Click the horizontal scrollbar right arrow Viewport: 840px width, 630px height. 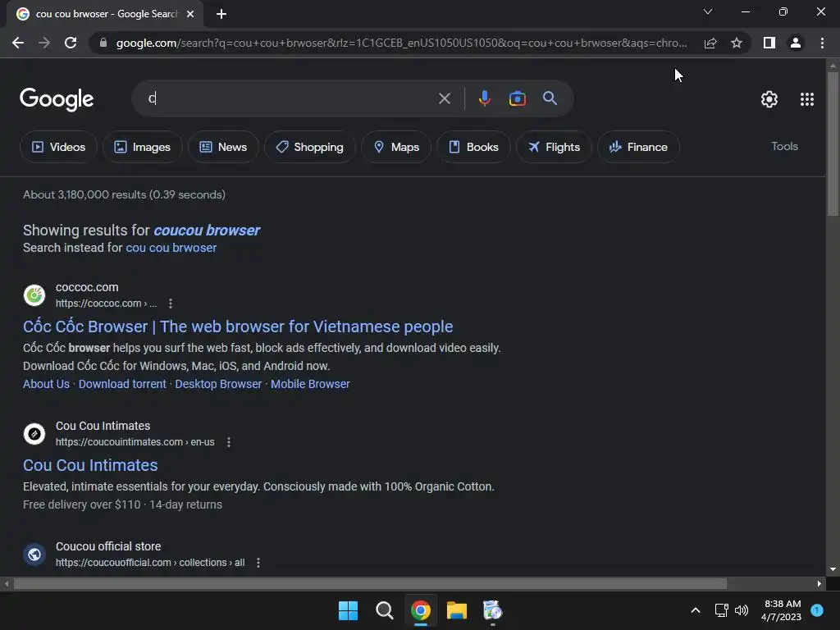point(819,583)
